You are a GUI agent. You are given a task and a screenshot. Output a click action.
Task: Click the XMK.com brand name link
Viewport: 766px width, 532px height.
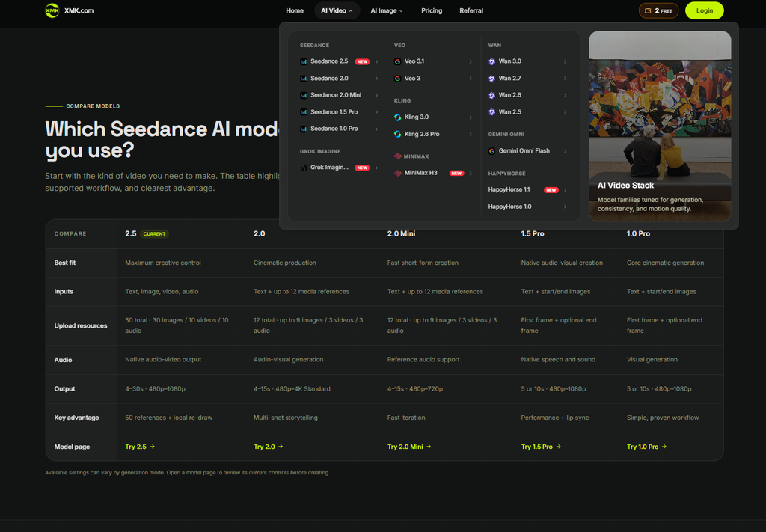tap(79, 10)
